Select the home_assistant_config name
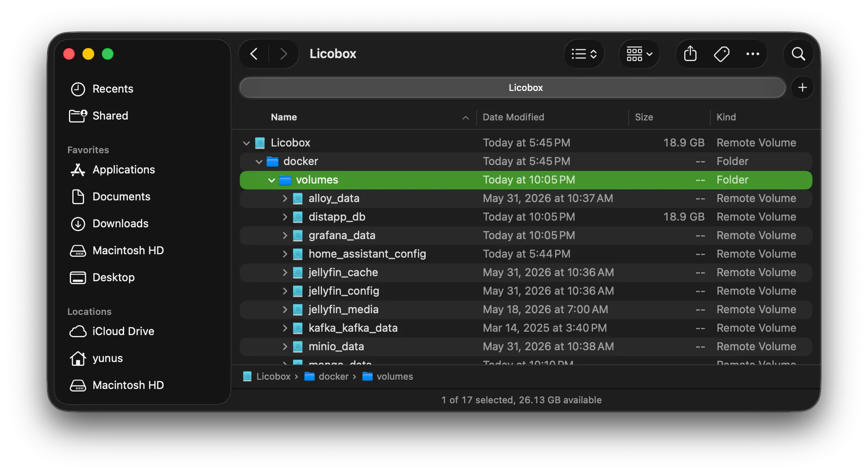The width and height of the screenshot is (868, 474). click(367, 254)
